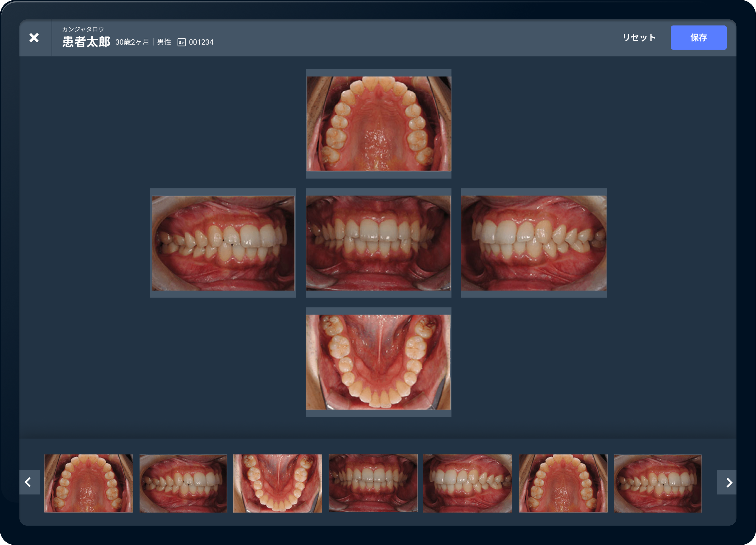The height and width of the screenshot is (545, 756).
Task: Select the center frontal photo slot
Action: (378, 243)
